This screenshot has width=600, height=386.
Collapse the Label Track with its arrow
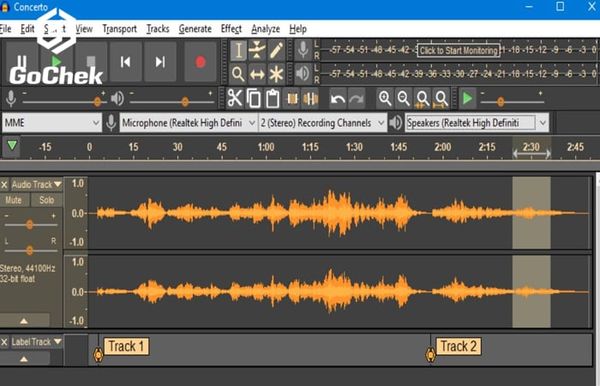coord(24,359)
